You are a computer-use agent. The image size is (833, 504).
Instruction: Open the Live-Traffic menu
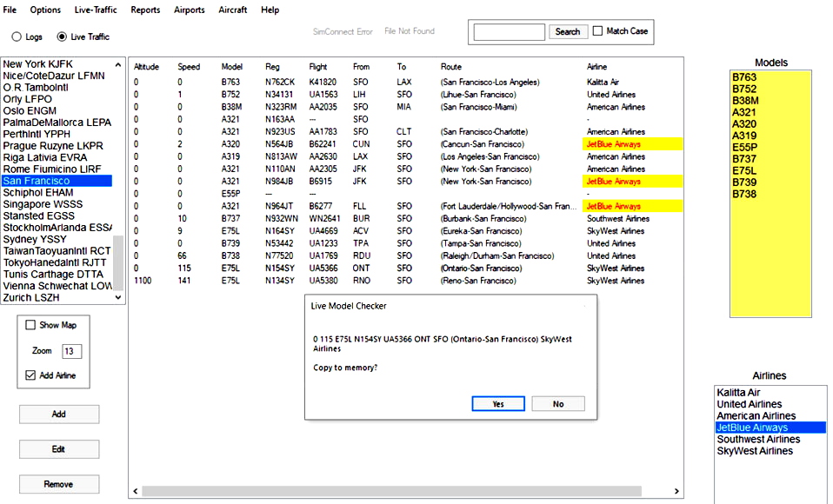pos(97,10)
